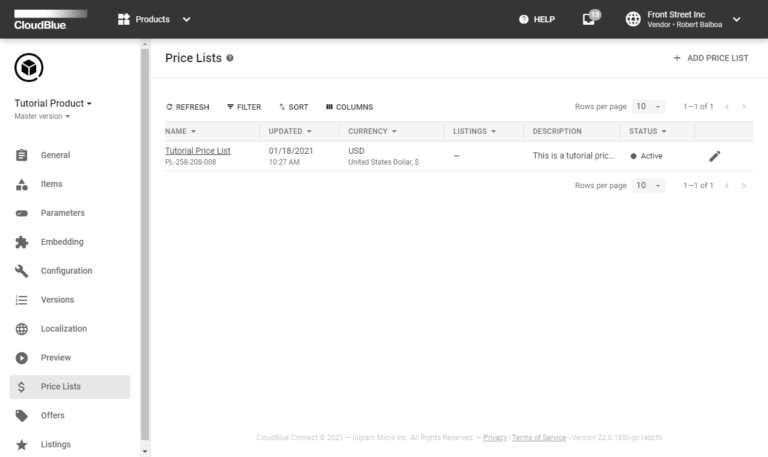Open the HELP menu
Image resolution: width=768 pixels, height=457 pixels.
click(537, 19)
